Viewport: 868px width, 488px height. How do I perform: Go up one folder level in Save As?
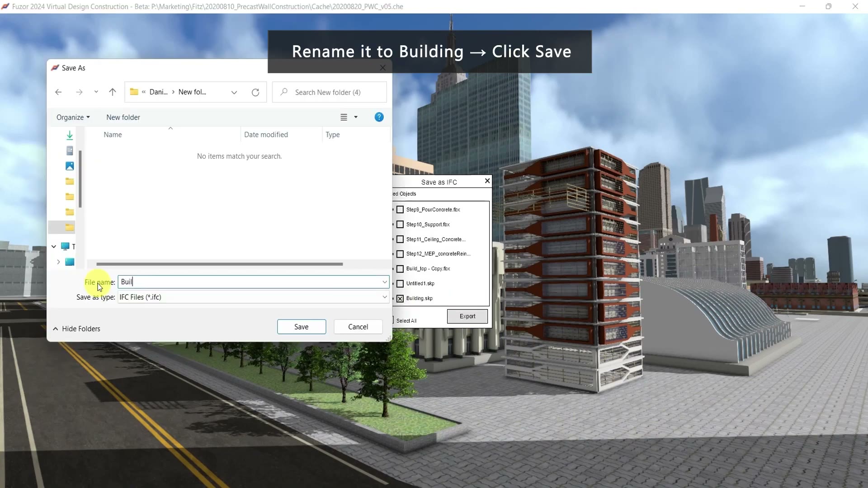click(x=113, y=92)
